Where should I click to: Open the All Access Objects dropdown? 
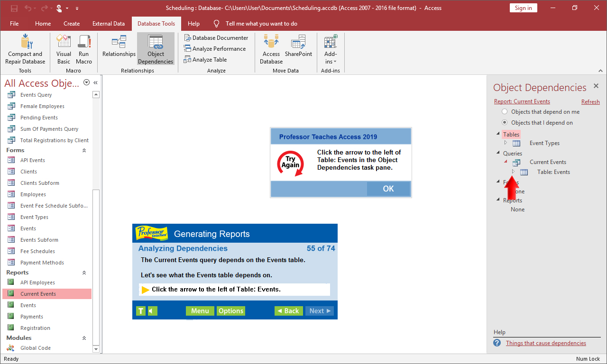click(86, 82)
